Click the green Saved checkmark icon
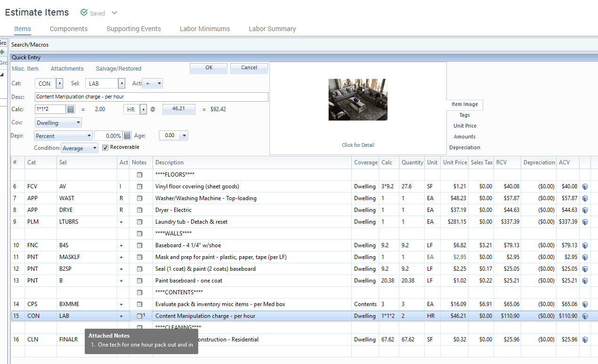Image resolution: width=598 pixels, height=364 pixels. tap(84, 13)
